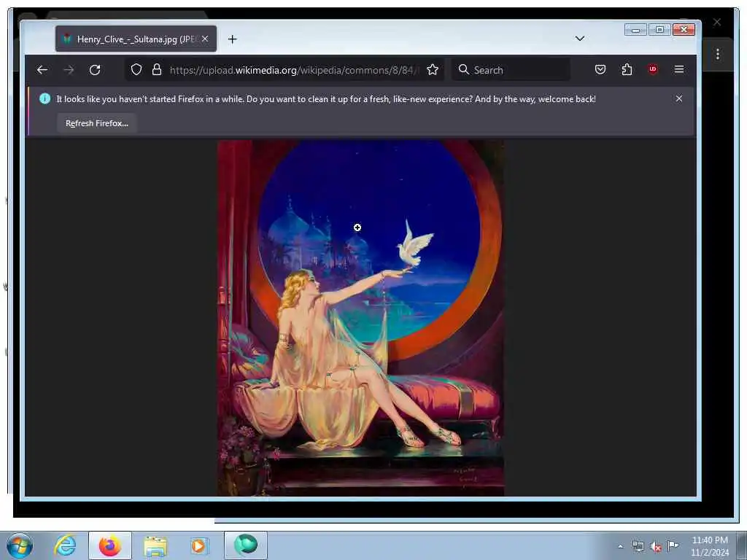Image resolution: width=747 pixels, height=560 pixels.
Task: Close the background window with its X
Action: coord(717,22)
